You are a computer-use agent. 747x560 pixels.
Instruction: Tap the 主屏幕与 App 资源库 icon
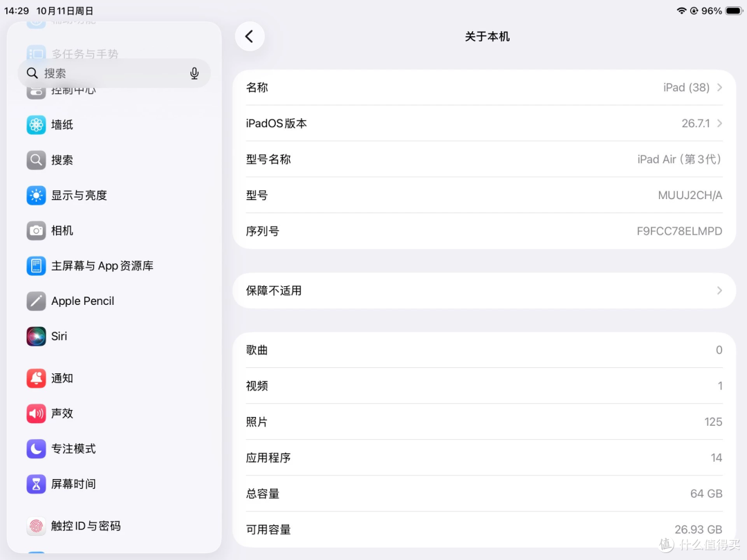(36, 265)
